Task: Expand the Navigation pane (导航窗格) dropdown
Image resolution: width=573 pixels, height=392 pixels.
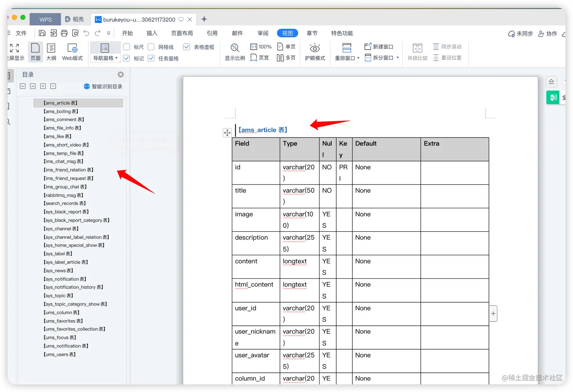Action: point(105,58)
